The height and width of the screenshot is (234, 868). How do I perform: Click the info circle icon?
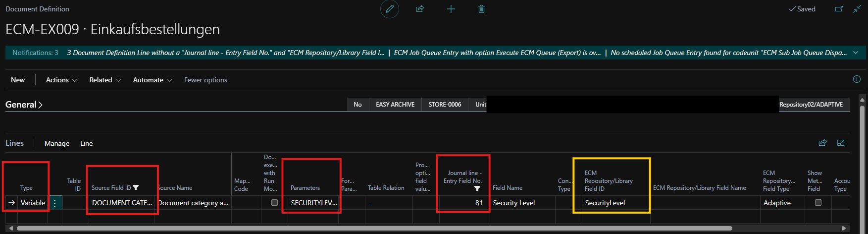tap(857, 79)
